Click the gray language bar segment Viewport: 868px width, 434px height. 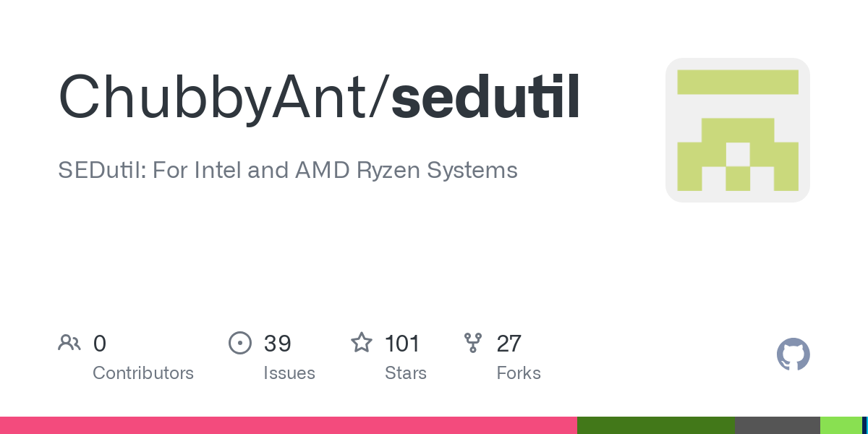(777, 425)
